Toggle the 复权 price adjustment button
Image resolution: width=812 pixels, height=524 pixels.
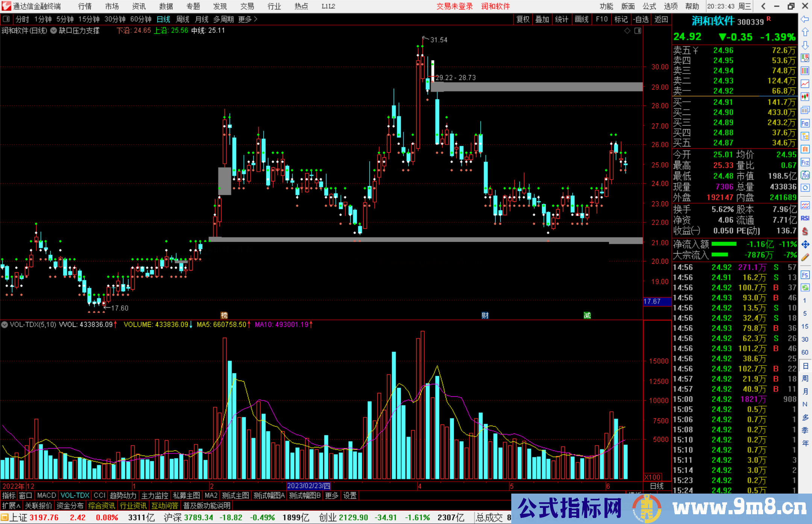click(x=523, y=19)
